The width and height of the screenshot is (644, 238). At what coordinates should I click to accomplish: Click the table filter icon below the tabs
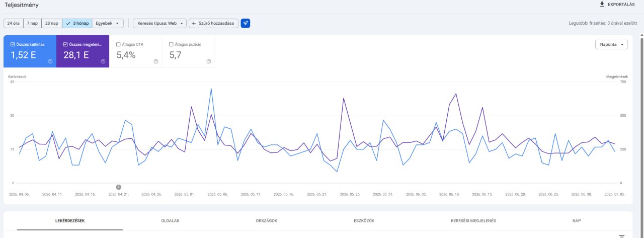point(622,235)
